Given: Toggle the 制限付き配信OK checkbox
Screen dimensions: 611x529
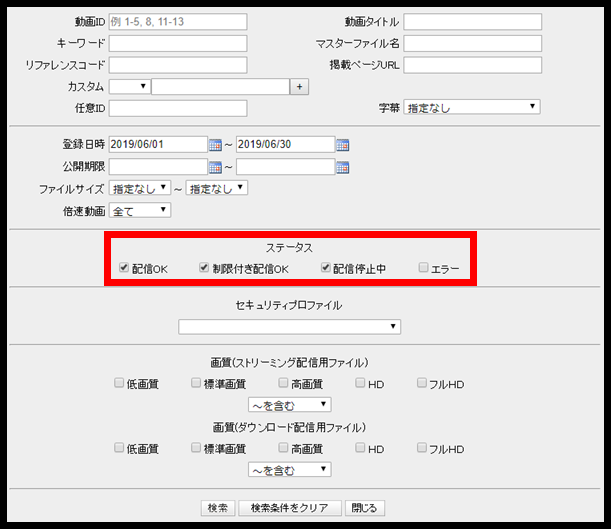Looking at the screenshot, I should [204, 267].
